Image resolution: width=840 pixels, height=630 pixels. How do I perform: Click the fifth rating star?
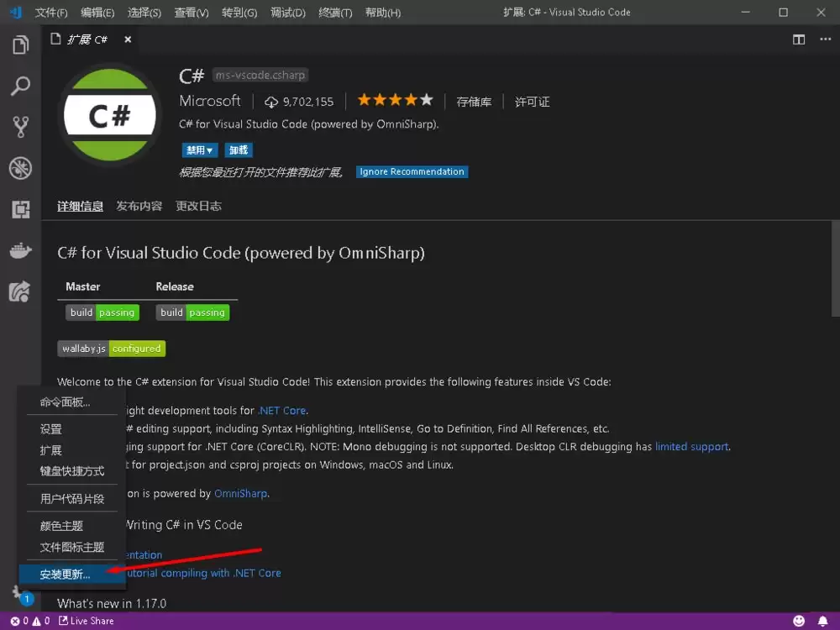coord(426,98)
